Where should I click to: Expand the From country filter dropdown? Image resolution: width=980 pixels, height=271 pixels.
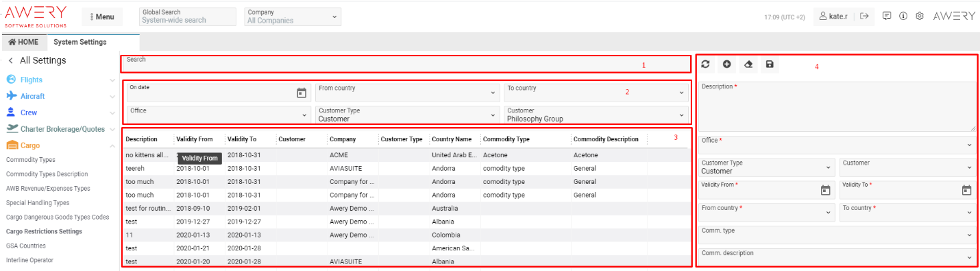pyautogui.click(x=408, y=93)
